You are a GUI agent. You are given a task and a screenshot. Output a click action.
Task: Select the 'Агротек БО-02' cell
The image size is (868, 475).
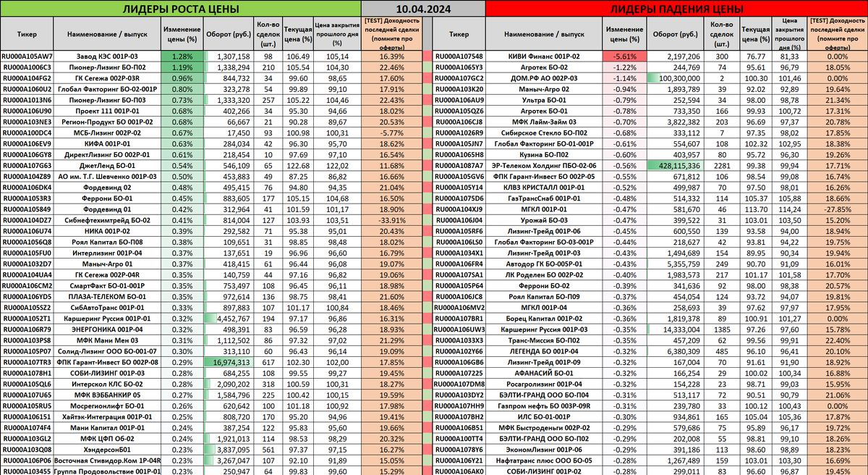(545, 67)
